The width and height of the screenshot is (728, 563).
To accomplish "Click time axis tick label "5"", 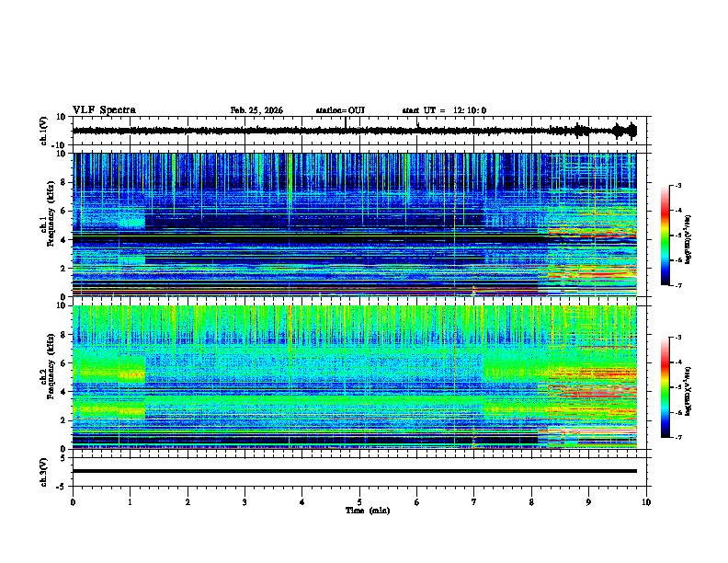I will 359,502.
